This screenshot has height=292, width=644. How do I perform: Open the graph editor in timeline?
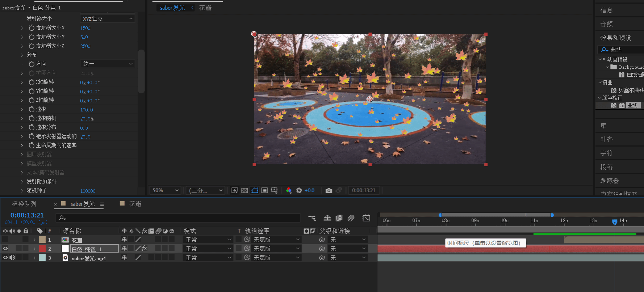click(366, 218)
